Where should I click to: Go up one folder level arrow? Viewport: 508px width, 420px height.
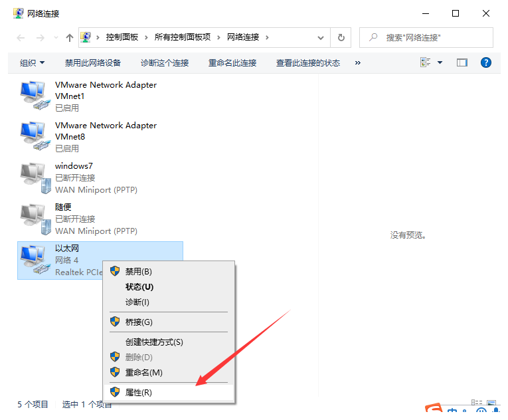69,38
